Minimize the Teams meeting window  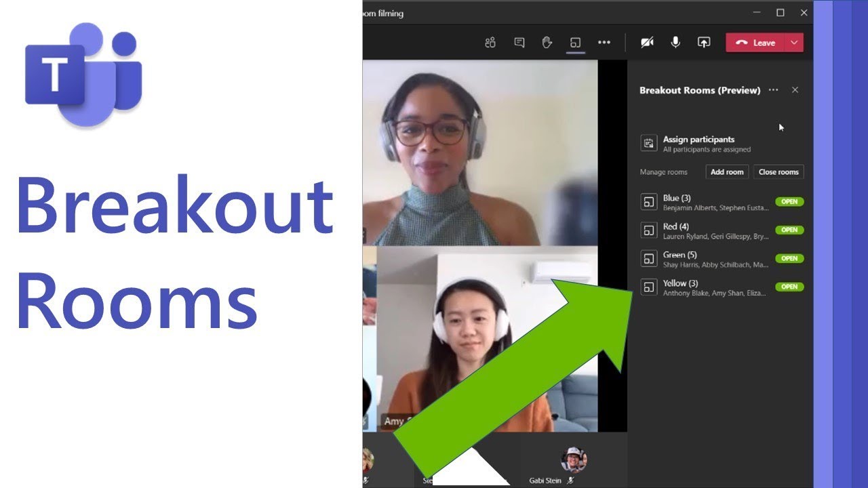[757, 13]
